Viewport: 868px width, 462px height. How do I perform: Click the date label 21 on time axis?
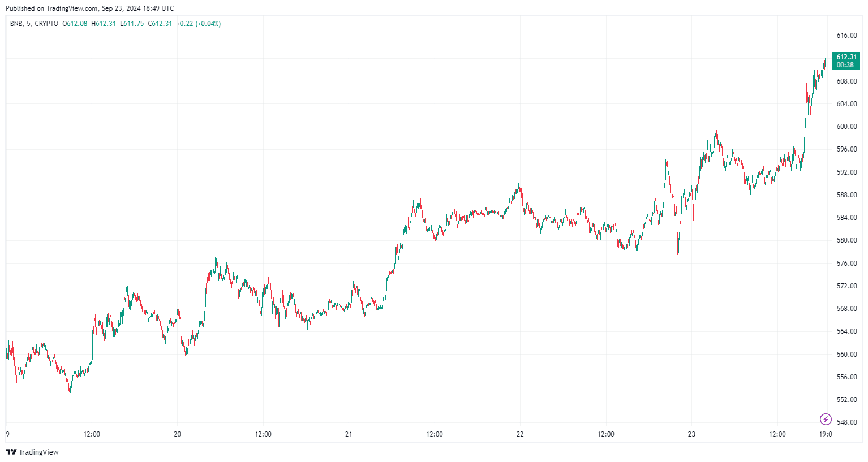349,434
